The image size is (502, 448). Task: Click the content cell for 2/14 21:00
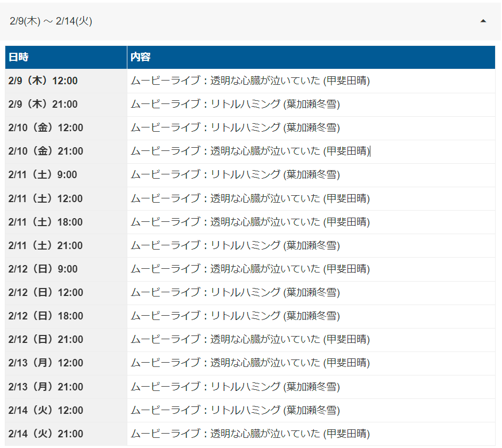(311, 434)
